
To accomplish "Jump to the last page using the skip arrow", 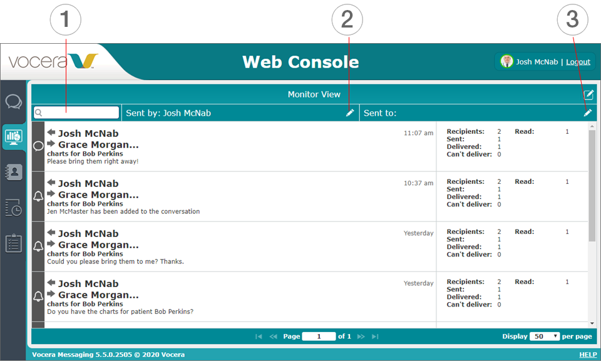I will click(x=374, y=336).
